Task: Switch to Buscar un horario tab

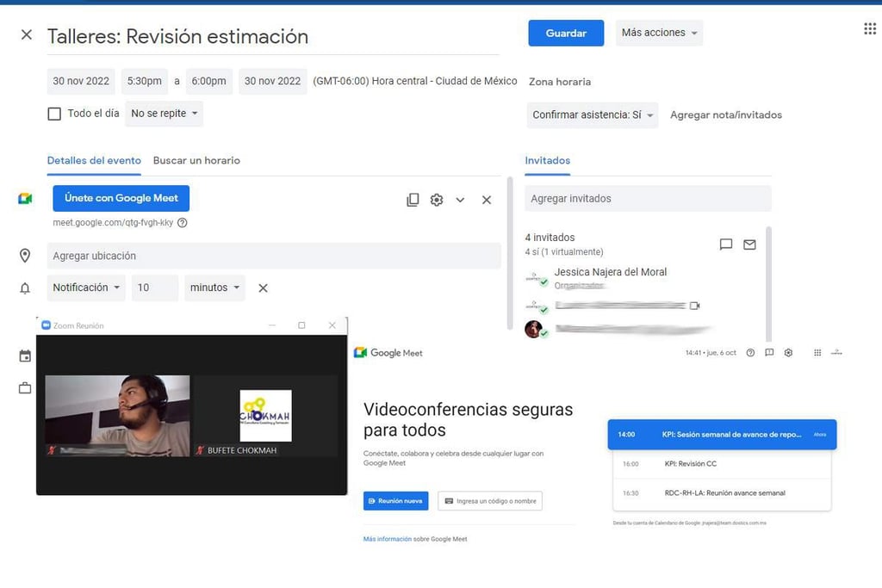Action: pyautogui.click(x=196, y=161)
